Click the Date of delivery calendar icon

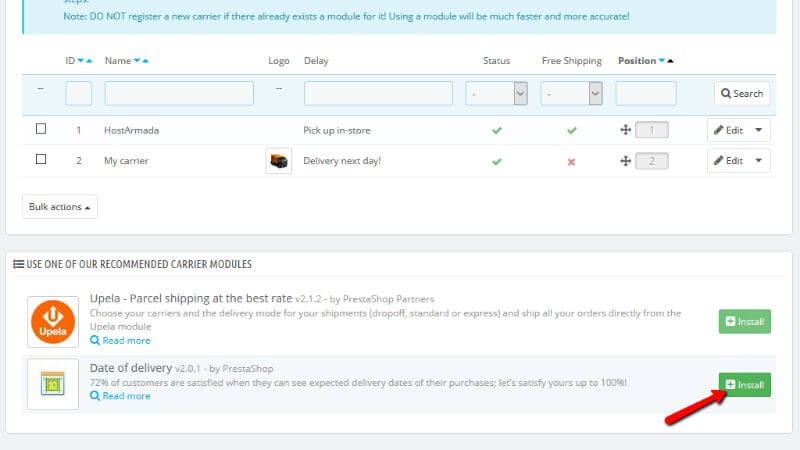[53, 384]
